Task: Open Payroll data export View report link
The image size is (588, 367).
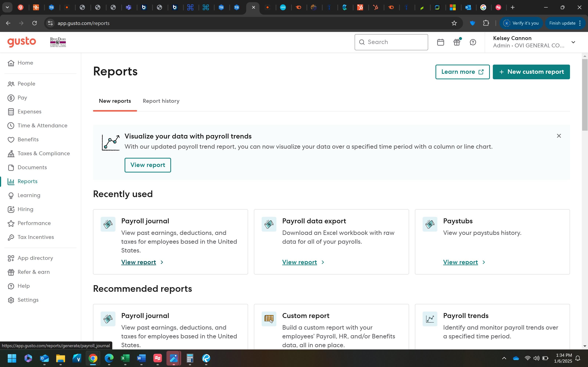Action: click(x=299, y=262)
